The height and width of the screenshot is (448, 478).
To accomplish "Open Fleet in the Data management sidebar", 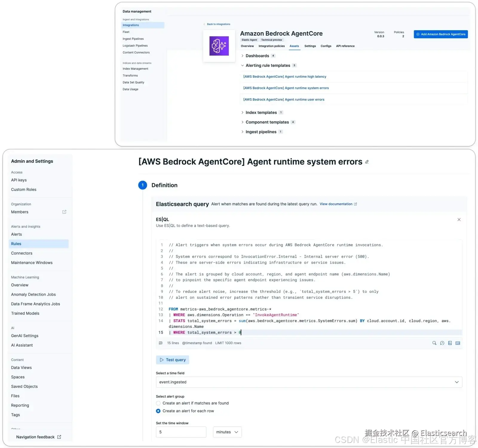I will tap(126, 32).
